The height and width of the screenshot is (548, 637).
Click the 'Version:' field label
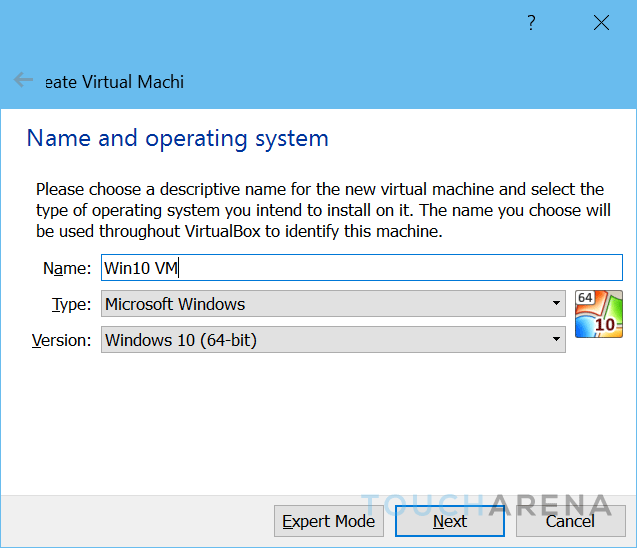click(62, 340)
